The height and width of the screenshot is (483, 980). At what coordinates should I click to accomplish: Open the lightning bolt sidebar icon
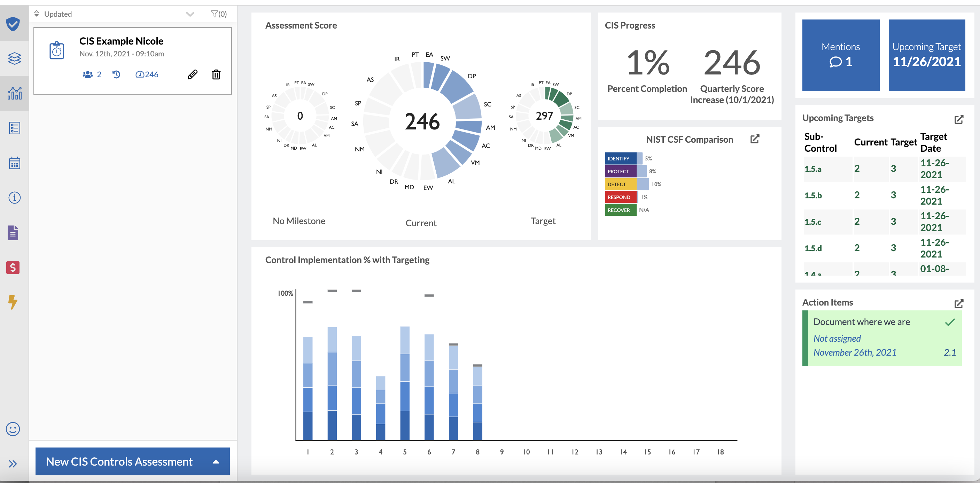pos(13,302)
